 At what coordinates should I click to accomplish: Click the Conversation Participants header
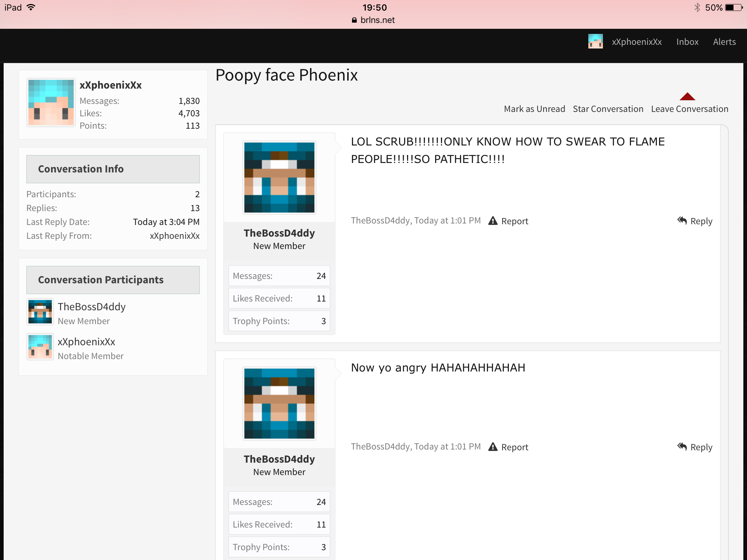click(x=113, y=280)
